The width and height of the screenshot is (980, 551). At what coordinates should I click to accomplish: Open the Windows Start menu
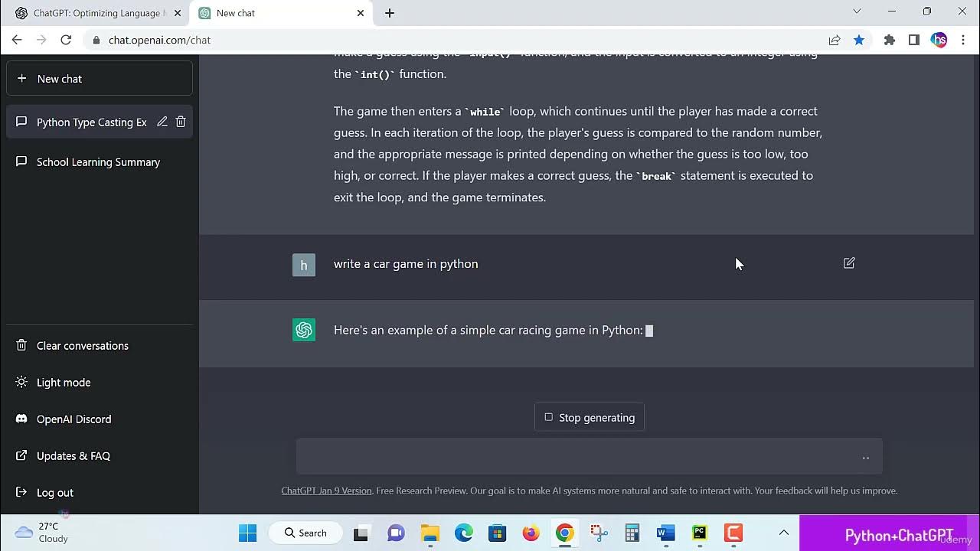tap(247, 533)
